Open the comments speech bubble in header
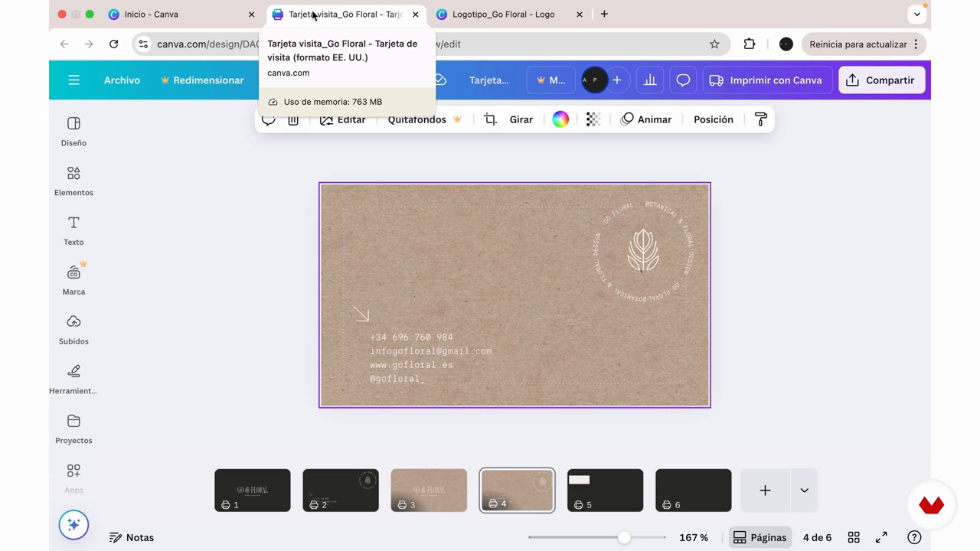Image resolution: width=980 pixels, height=551 pixels. (x=683, y=80)
